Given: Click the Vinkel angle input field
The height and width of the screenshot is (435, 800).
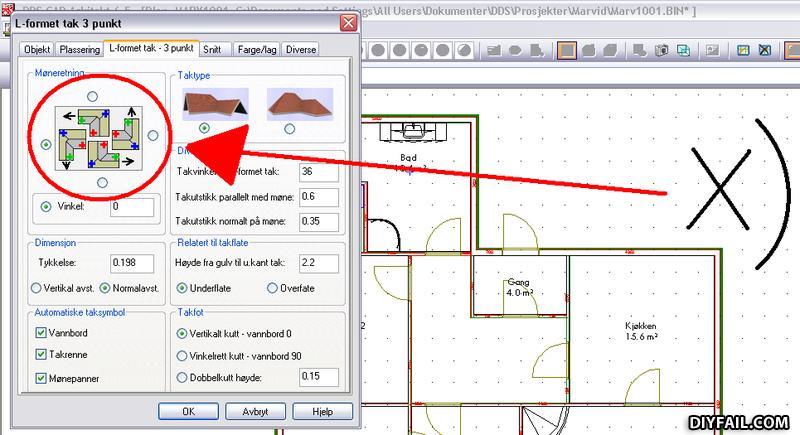Looking at the screenshot, I should coord(132,207).
